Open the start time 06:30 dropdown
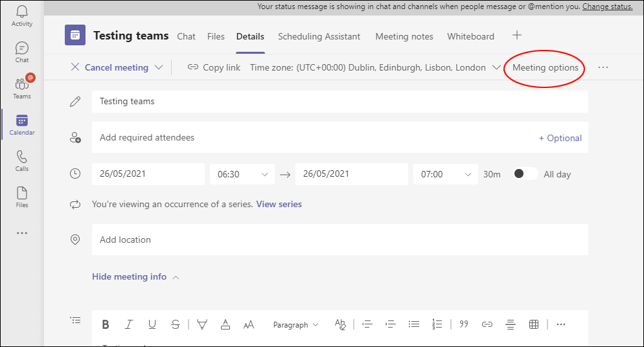This screenshot has height=347, width=644. 242,174
